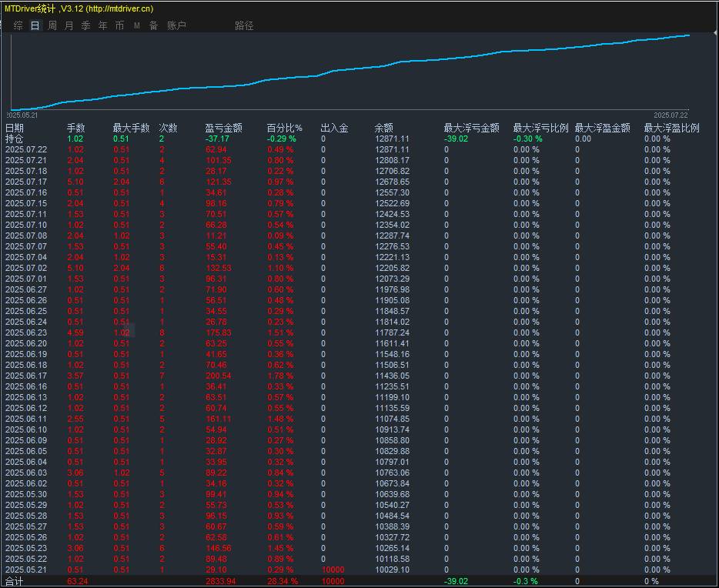Click balance value 10029.10

pos(392,570)
